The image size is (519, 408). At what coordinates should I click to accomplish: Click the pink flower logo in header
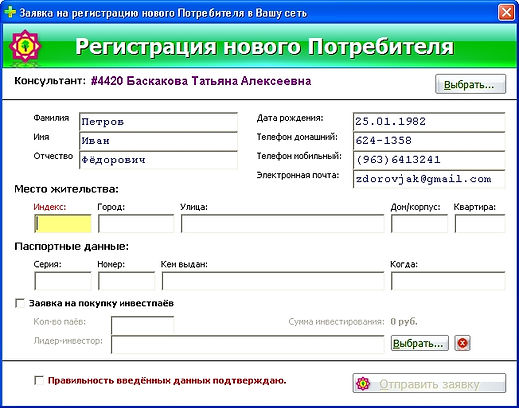(x=25, y=46)
